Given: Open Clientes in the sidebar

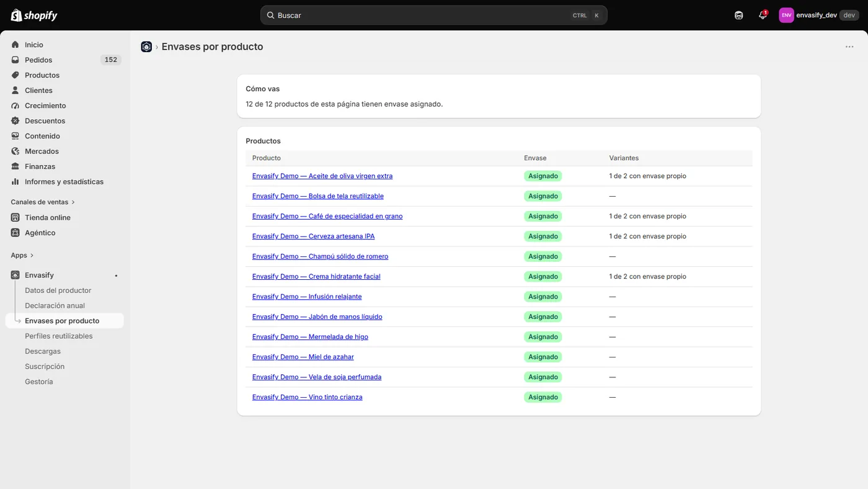Looking at the screenshot, I should (x=38, y=91).
